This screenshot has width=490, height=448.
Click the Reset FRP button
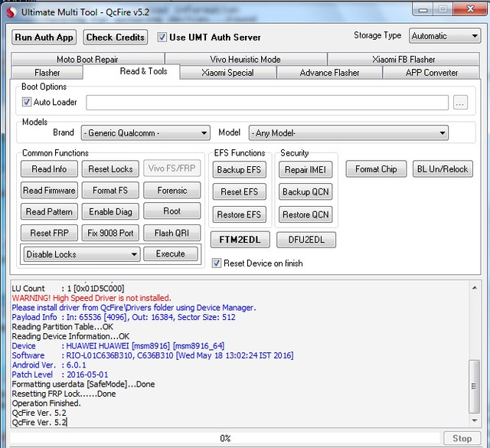(x=49, y=233)
